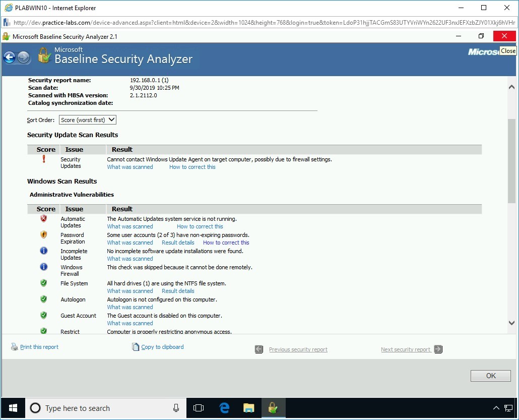Go to the Next security report
Image resolution: width=519 pixels, height=420 pixels.
(406, 349)
